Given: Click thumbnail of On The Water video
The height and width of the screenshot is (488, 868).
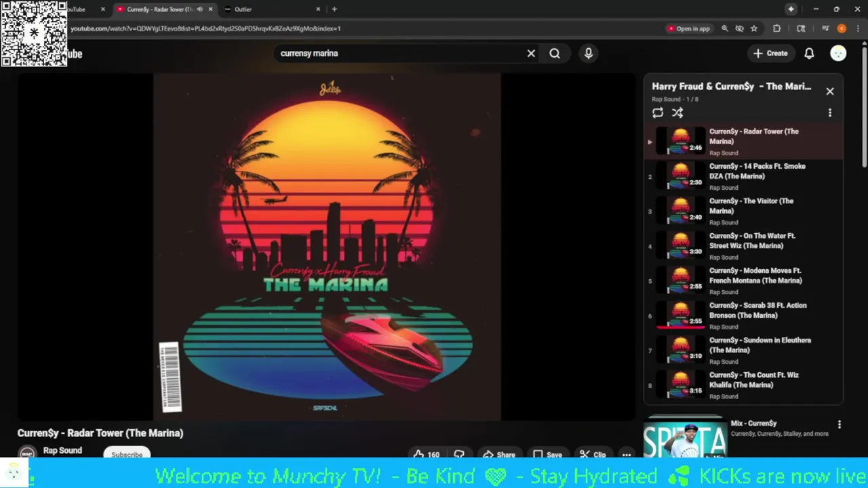Looking at the screenshot, I should pos(680,245).
